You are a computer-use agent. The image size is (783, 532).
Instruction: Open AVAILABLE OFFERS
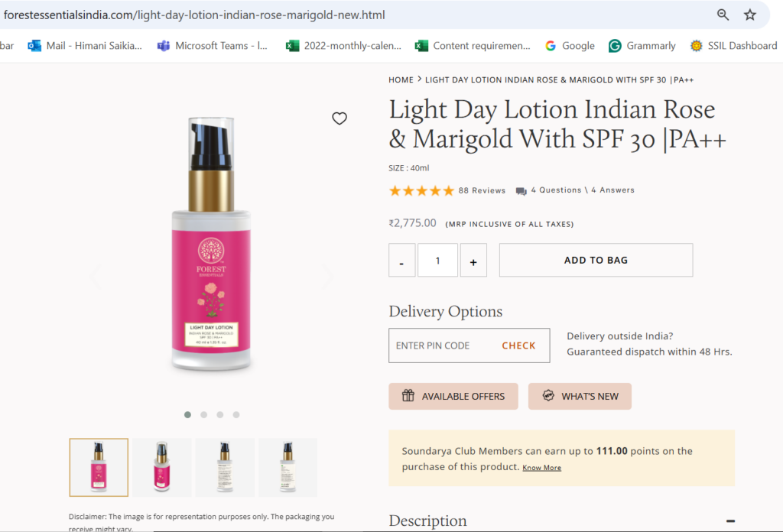pos(453,396)
